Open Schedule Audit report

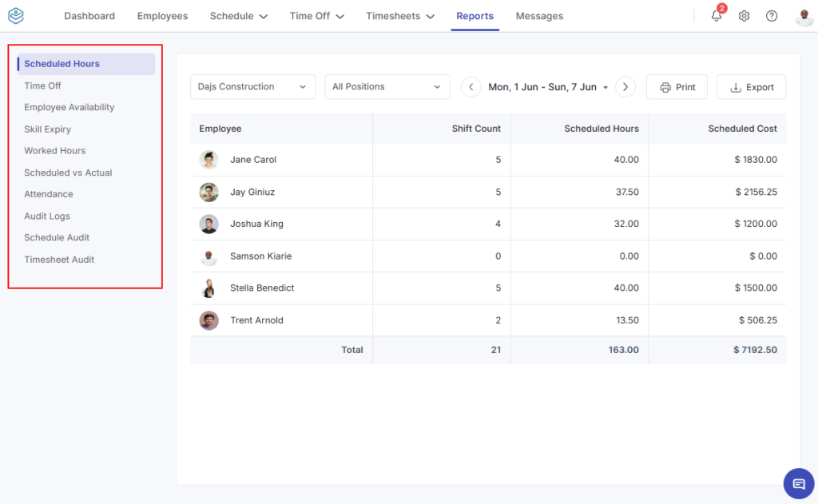coord(57,237)
